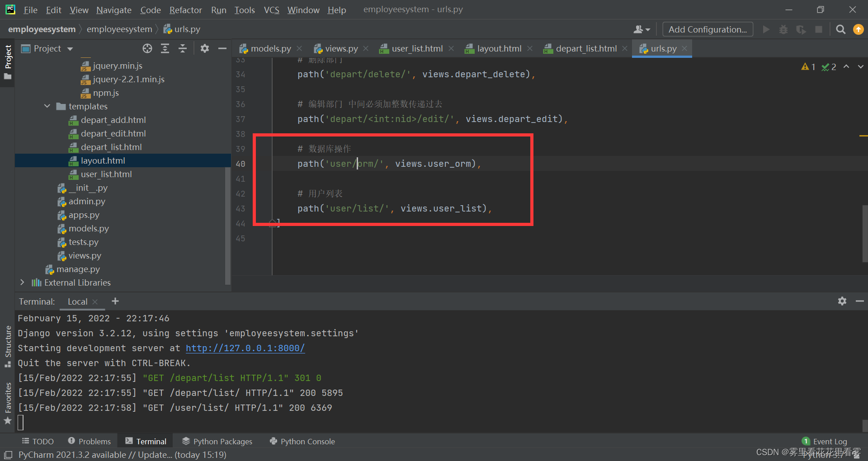Click Add Configuration button
This screenshot has height=461, width=868.
[x=708, y=29]
